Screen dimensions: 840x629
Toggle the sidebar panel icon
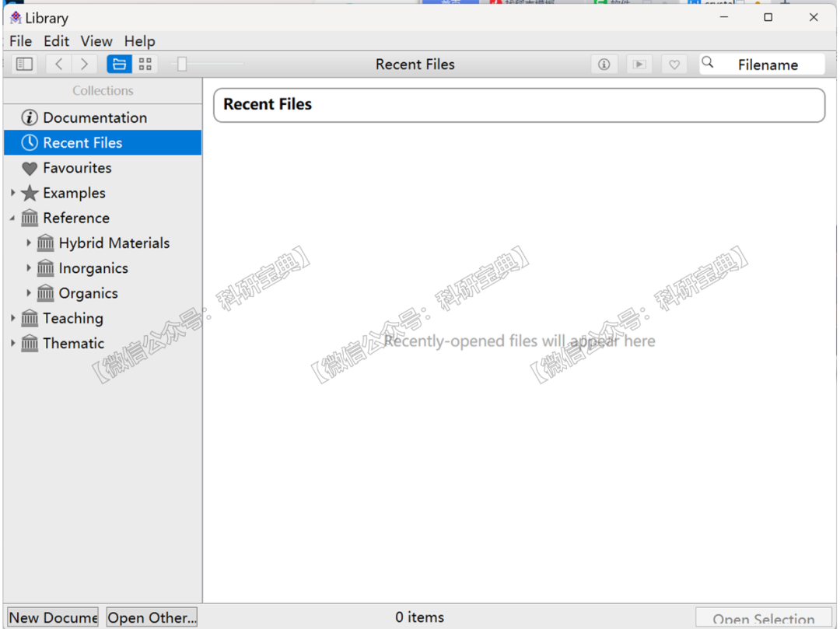pyautogui.click(x=25, y=65)
